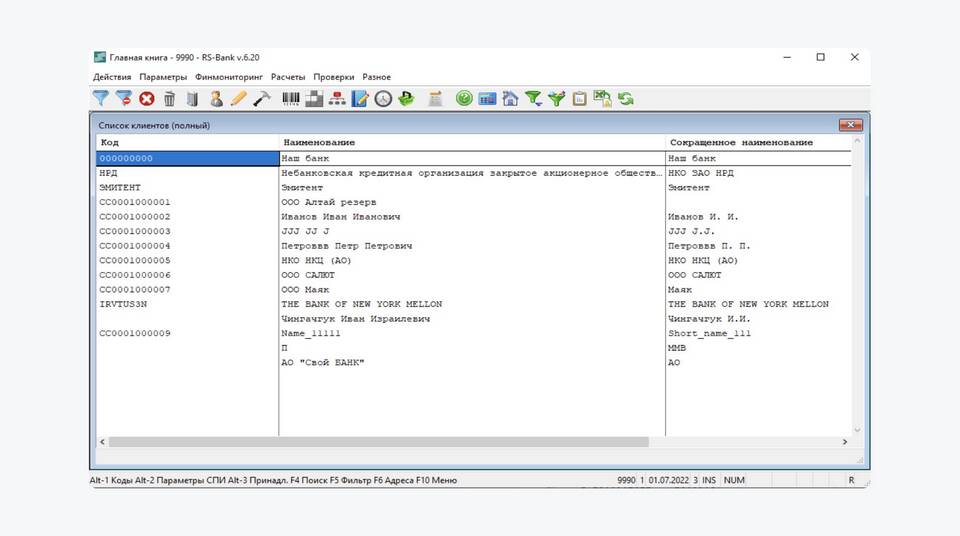Click the red hierarchy structure icon
Screen dimensions: 960x536
tap(337, 99)
